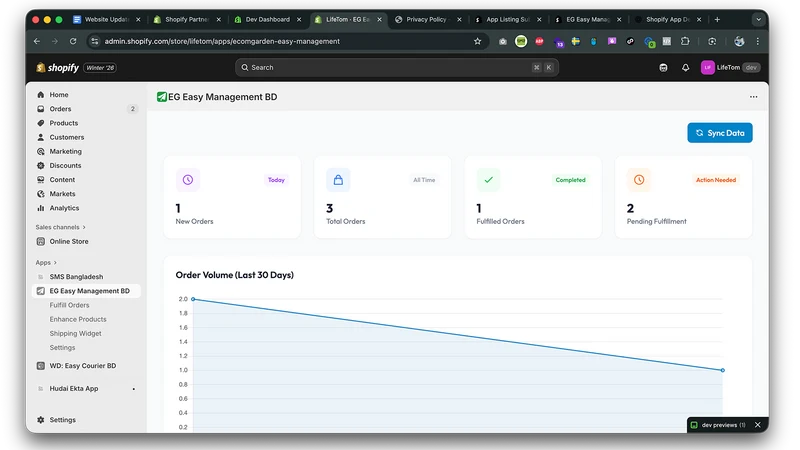800x450 pixels.
Task: Expand the Sales channels section
Action: coord(61,227)
